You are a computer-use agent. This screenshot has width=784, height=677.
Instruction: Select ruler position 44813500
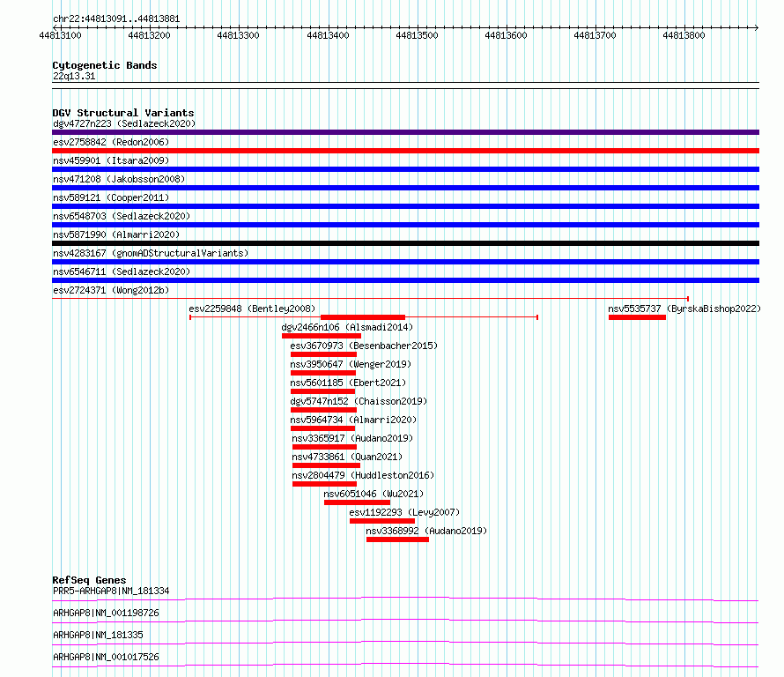pyautogui.click(x=417, y=35)
